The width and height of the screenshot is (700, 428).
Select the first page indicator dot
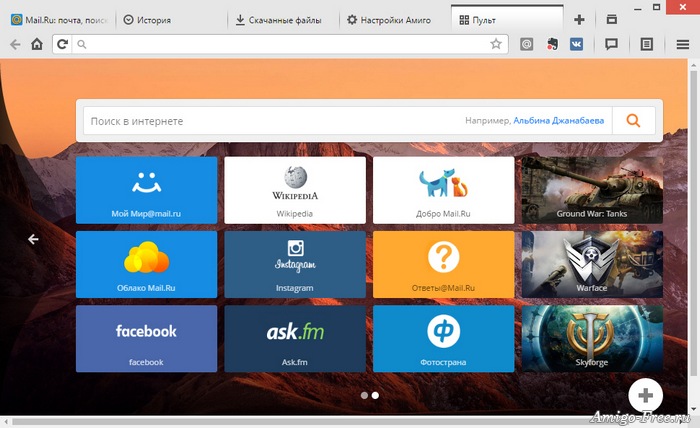[x=364, y=395]
